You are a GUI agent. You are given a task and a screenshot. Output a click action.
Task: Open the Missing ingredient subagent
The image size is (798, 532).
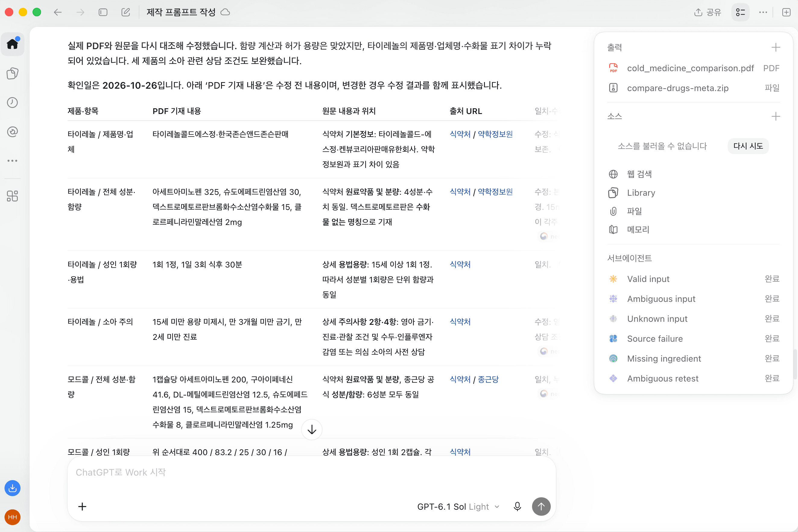[x=693, y=359]
